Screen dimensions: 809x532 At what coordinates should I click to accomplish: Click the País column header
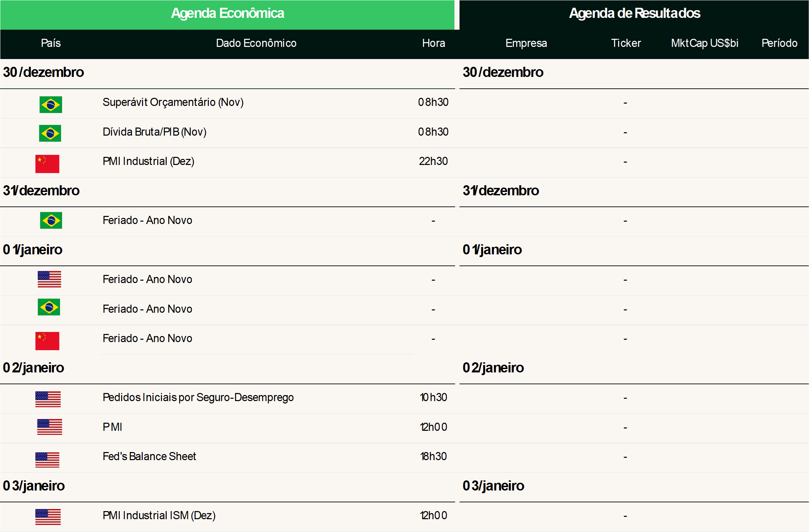pos(51,43)
